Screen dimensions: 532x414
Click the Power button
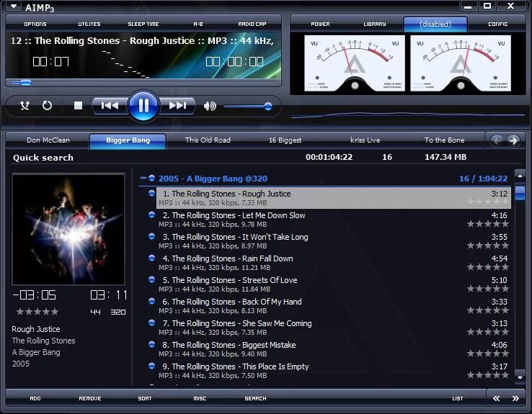[320, 24]
